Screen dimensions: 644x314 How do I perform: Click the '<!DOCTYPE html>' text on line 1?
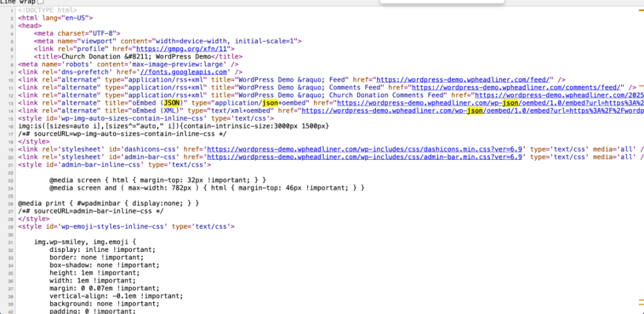point(47,10)
